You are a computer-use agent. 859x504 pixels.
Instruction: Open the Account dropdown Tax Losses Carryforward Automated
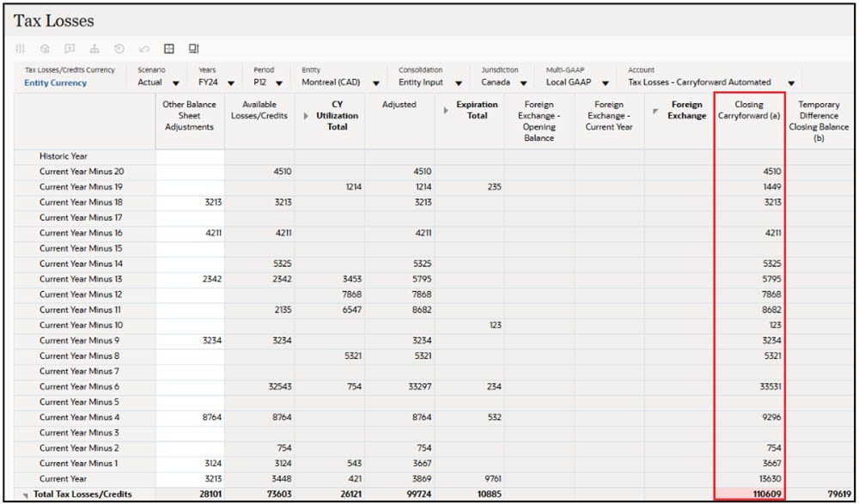coord(791,83)
